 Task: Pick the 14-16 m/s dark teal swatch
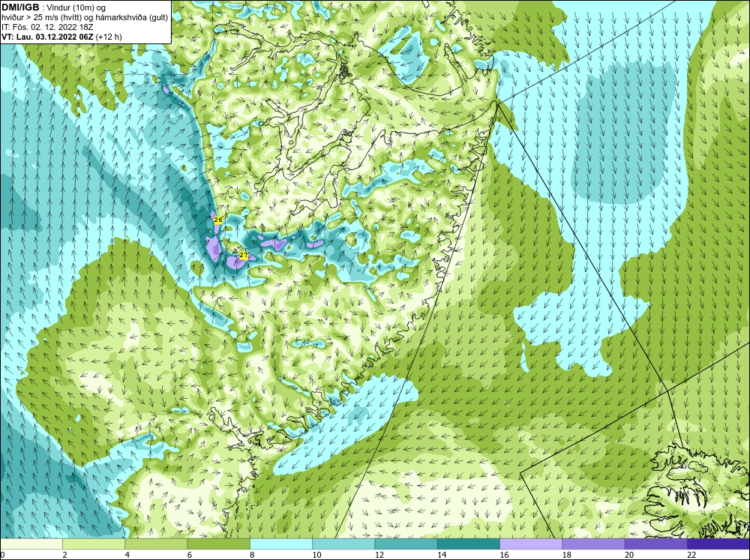click(x=469, y=544)
